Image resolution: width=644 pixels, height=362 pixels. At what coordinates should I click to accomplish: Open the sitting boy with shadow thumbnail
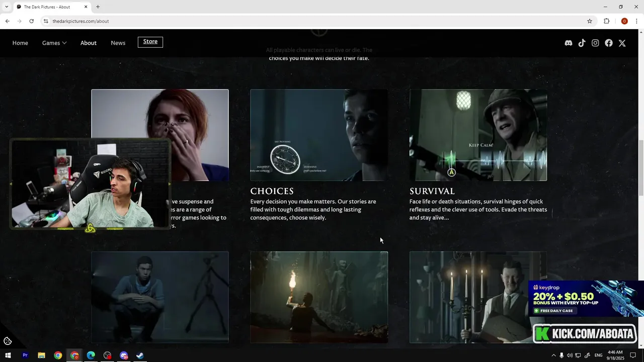coord(160,297)
